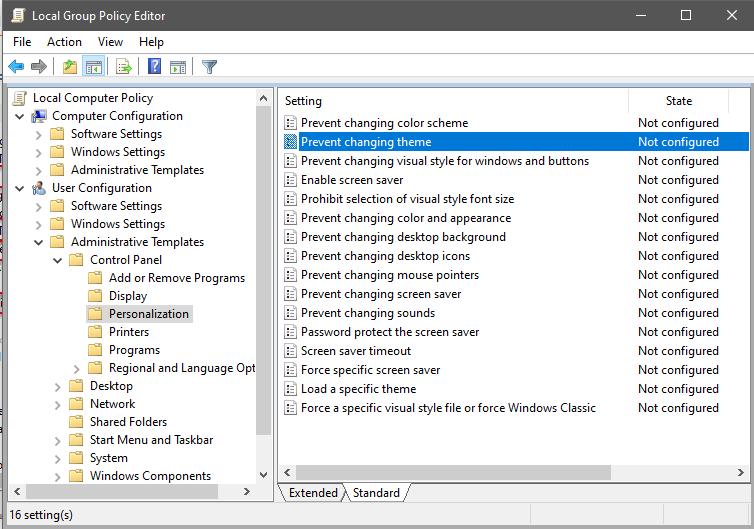The height and width of the screenshot is (529, 754).
Task: Open Help via blue question mark icon
Action: click(x=155, y=67)
